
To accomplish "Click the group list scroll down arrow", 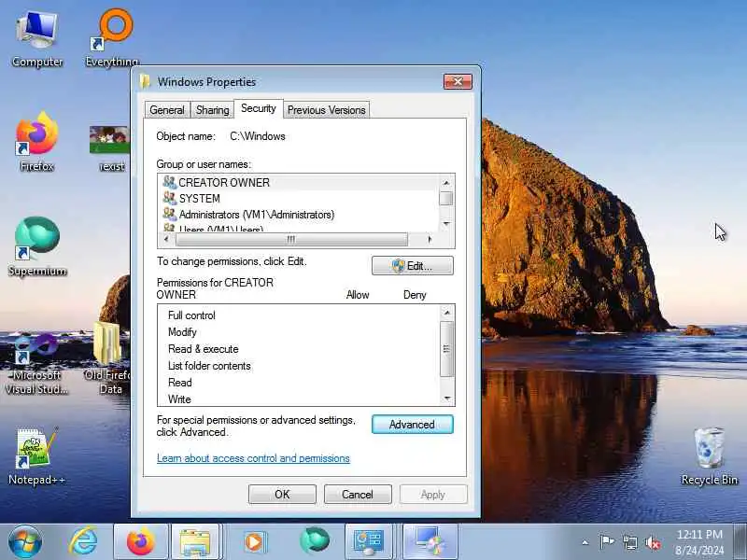I will tap(446, 224).
